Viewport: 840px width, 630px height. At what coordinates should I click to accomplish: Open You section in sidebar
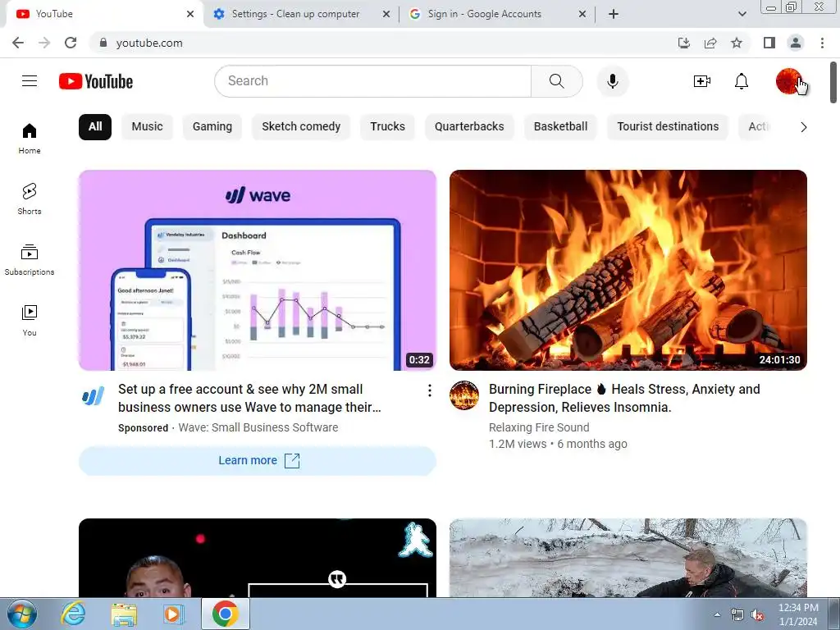click(30, 321)
